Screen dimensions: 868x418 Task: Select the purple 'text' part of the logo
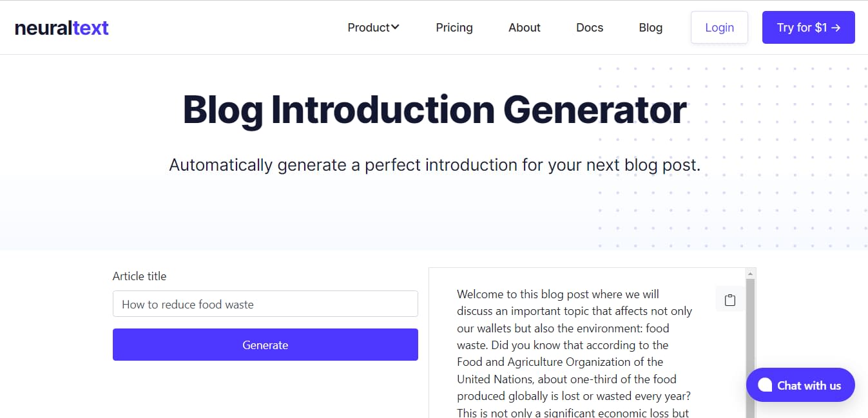point(91,27)
